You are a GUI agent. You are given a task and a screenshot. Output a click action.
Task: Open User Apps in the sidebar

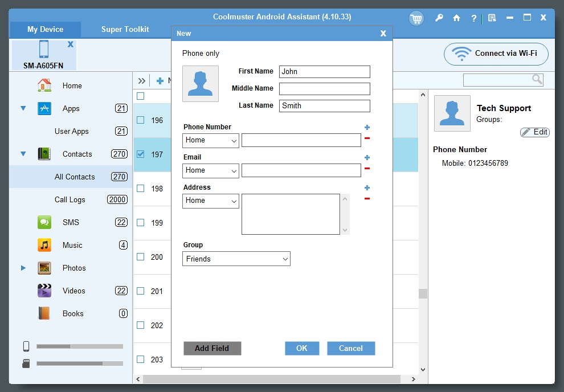coord(71,131)
